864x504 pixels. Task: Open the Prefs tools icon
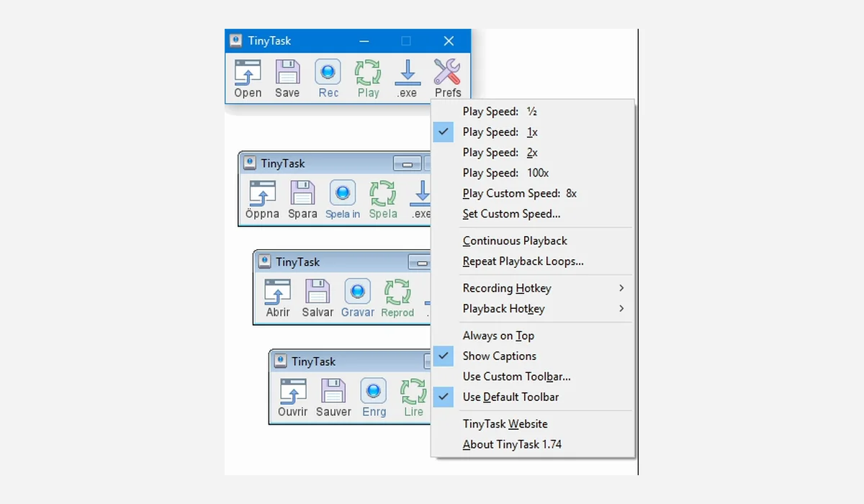point(447,72)
